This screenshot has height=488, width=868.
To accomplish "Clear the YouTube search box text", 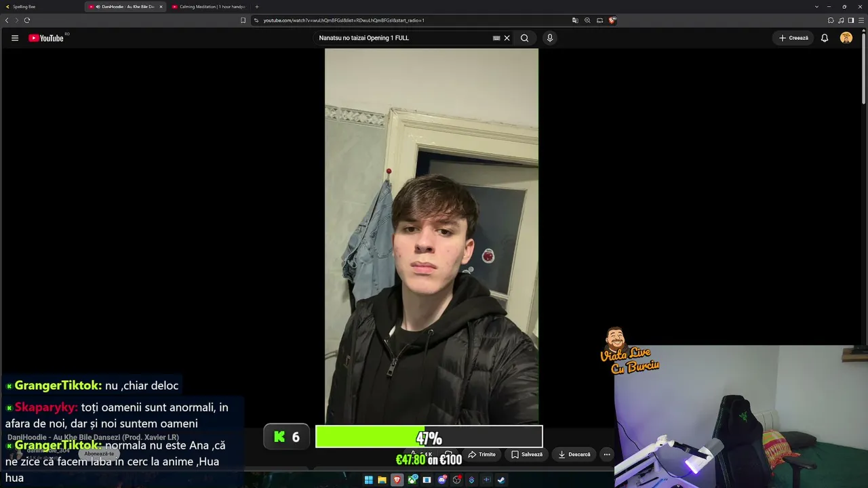I will pyautogui.click(x=507, y=38).
